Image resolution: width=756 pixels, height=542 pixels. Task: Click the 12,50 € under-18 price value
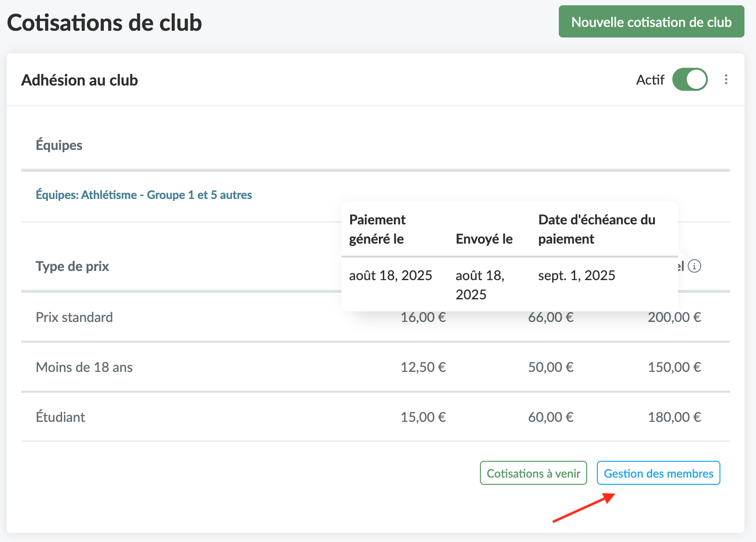(x=423, y=368)
